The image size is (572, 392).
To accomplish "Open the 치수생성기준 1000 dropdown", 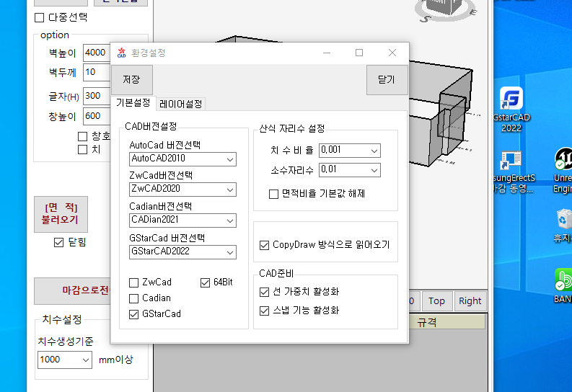I will pos(85,359).
